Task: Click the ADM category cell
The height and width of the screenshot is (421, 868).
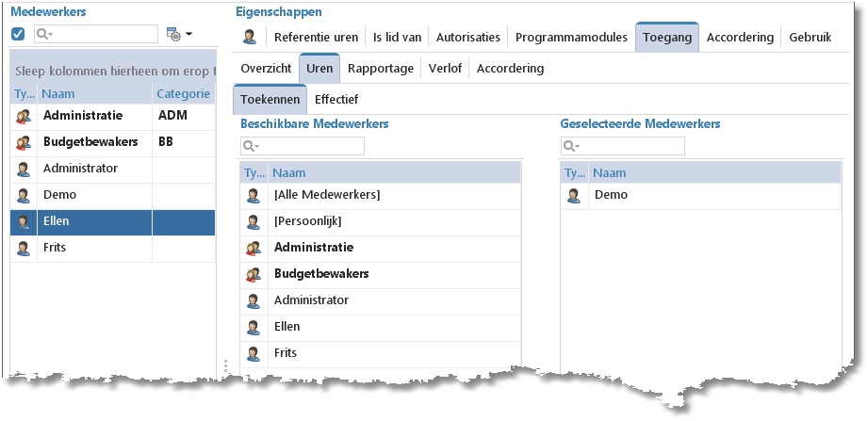Action: click(x=184, y=116)
